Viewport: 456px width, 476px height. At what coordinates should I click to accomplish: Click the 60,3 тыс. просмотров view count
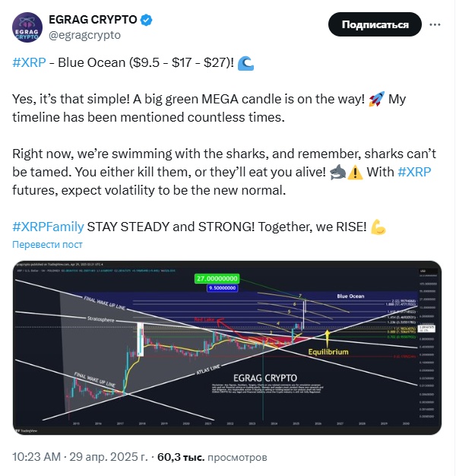coord(212,459)
